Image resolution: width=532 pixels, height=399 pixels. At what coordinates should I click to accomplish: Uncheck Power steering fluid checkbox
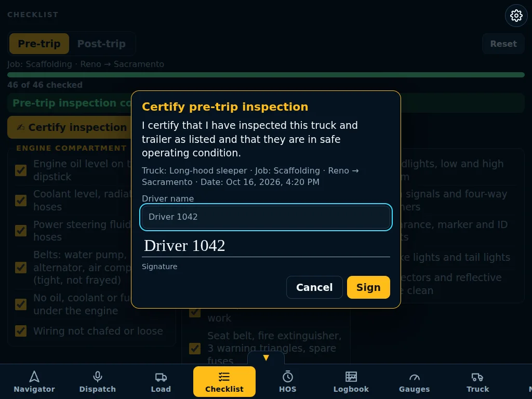(x=21, y=231)
